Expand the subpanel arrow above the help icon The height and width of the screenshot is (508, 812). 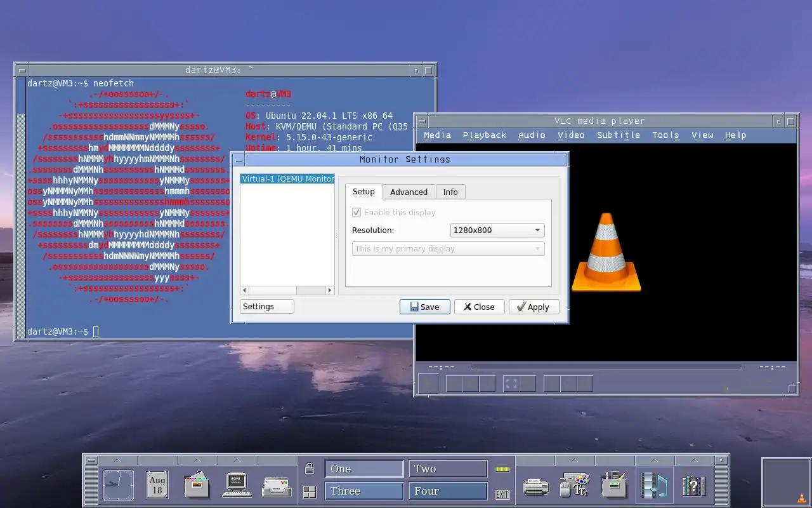pos(693,460)
